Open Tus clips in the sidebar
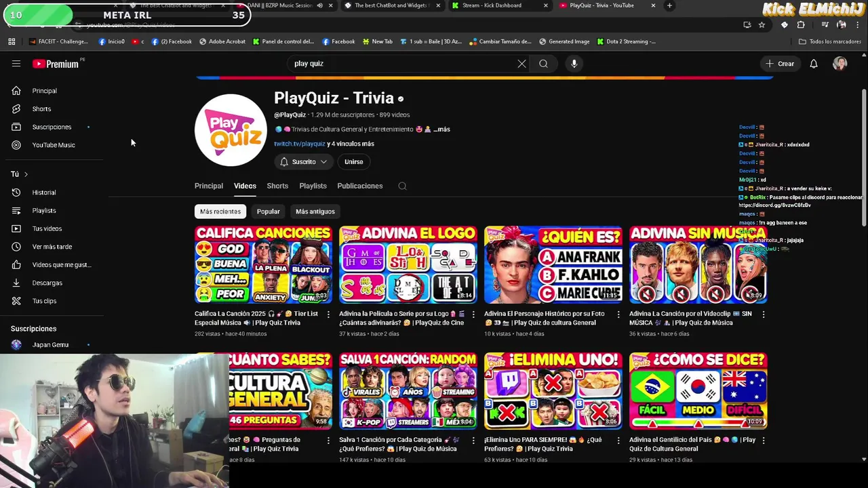 click(x=44, y=301)
